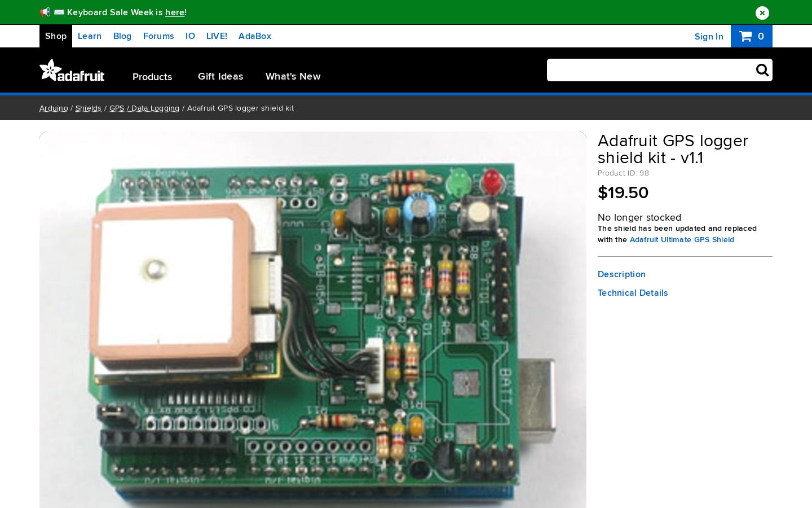Open the What's New menu item
812x508 pixels.
coord(293,76)
